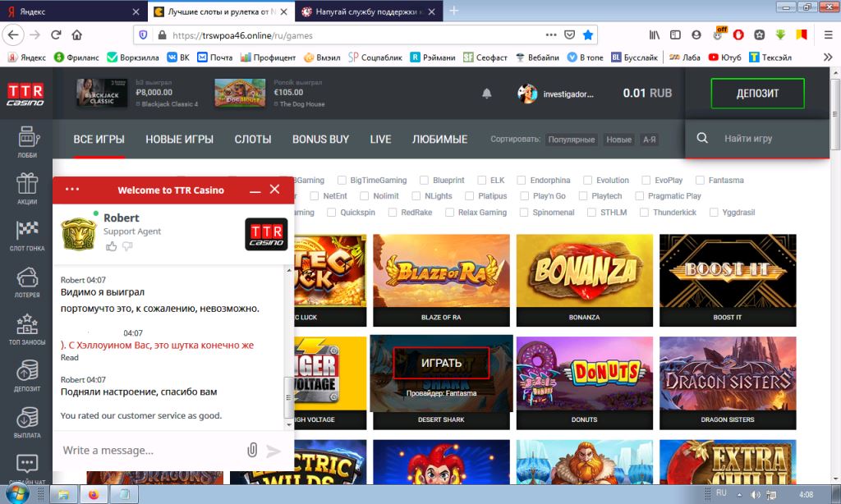The height and width of the screenshot is (504, 841).
Task: Tick the Pragmatic Play checkbox
Action: (639, 196)
